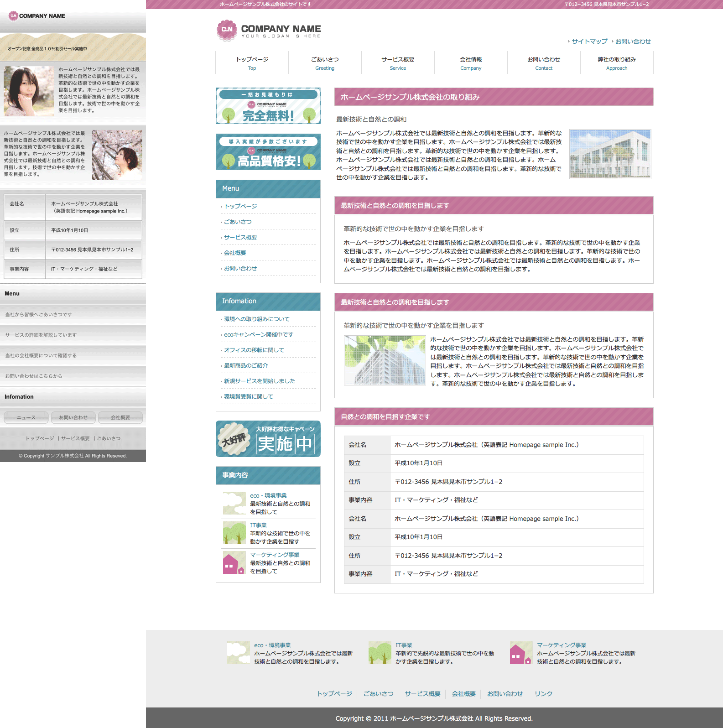Click the footer pink house マーケティング事業 icon

pos(521,653)
